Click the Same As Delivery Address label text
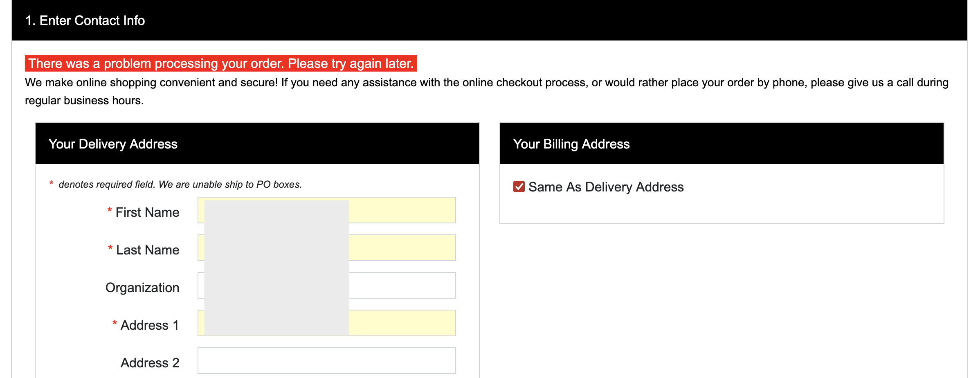This screenshot has width=980, height=378. [x=606, y=187]
